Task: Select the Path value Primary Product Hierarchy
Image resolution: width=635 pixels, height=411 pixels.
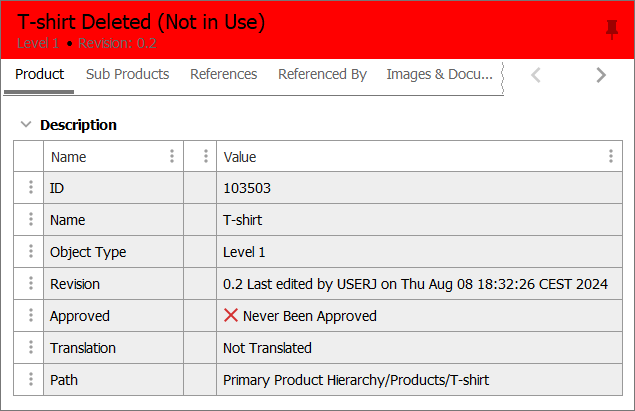Action: (x=355, y=380)
